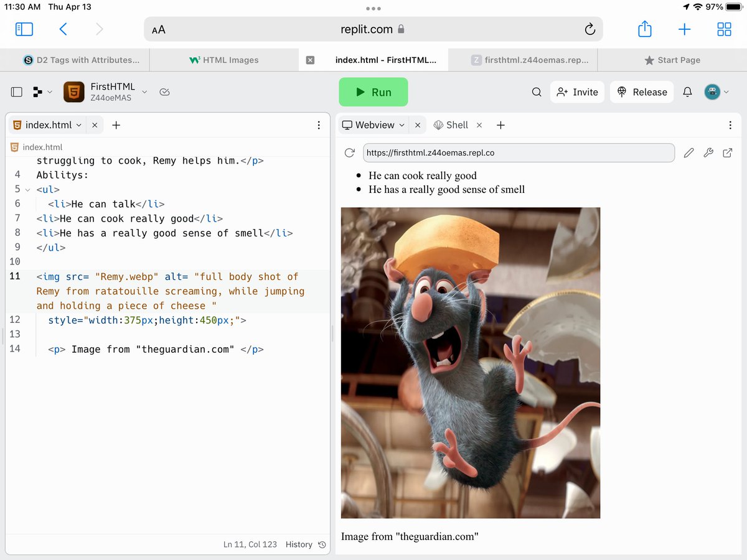Click He can talk list code line
Viewport: 747px width, 560px height.
coord(106,204)
